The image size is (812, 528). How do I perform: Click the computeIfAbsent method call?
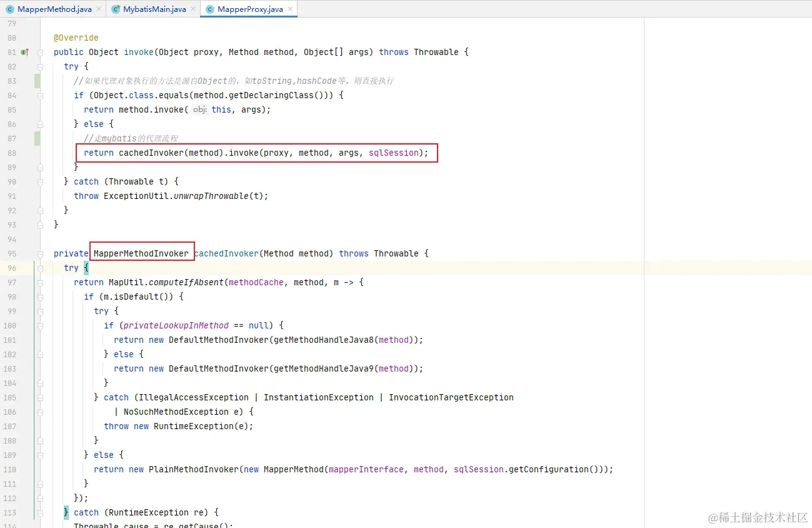186,282
